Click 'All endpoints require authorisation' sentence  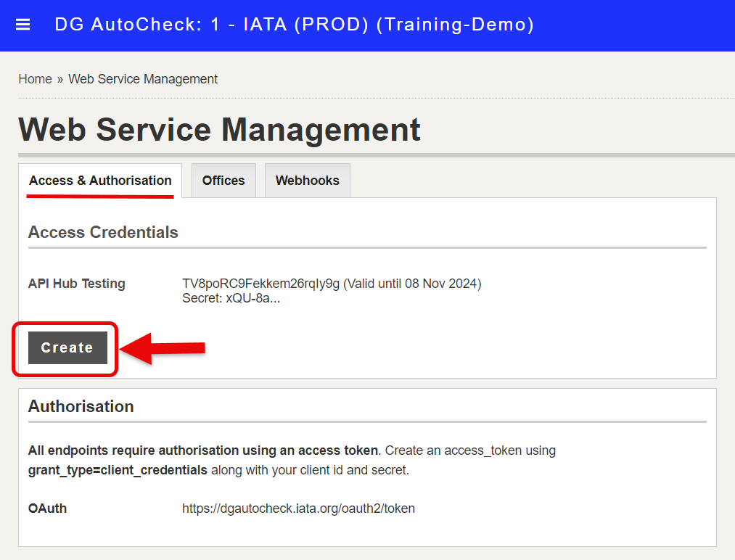click(203, 450)
